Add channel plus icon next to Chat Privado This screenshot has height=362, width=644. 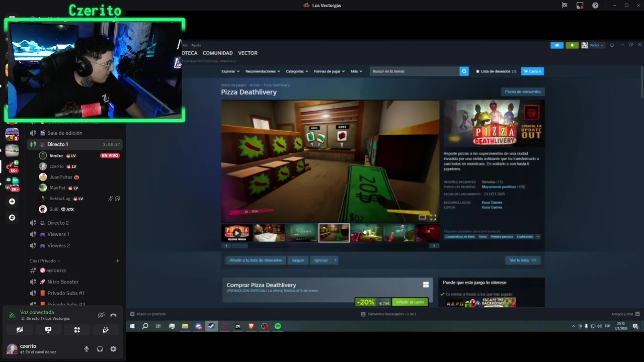(117, 261)
